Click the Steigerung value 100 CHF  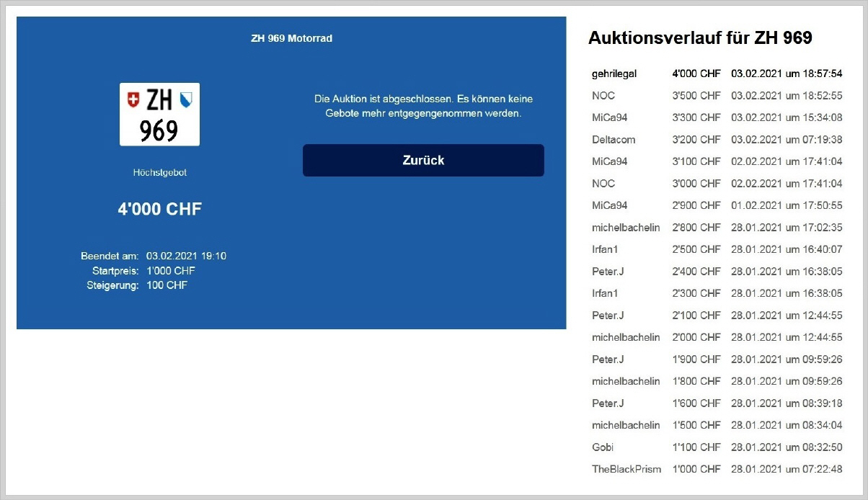(x=167, y=285)
